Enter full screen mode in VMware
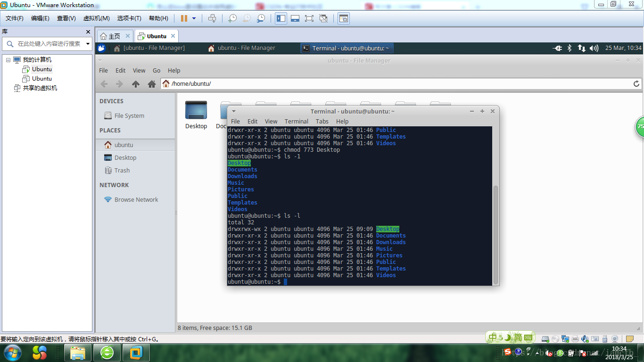 click(309, 18)
